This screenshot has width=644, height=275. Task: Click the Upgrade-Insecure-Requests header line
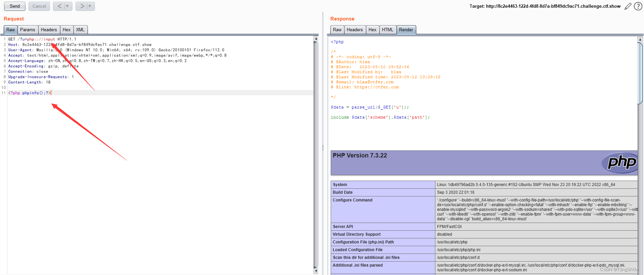[41, 77]
